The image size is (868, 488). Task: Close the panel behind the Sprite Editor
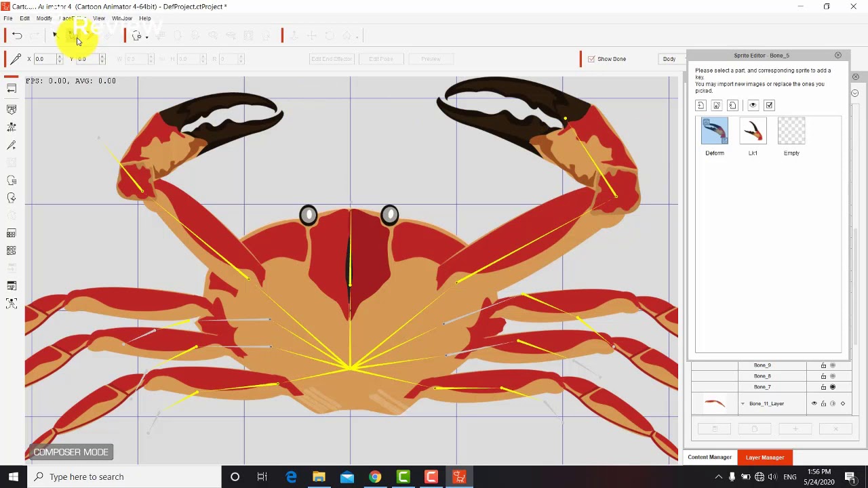pos(856,77)
